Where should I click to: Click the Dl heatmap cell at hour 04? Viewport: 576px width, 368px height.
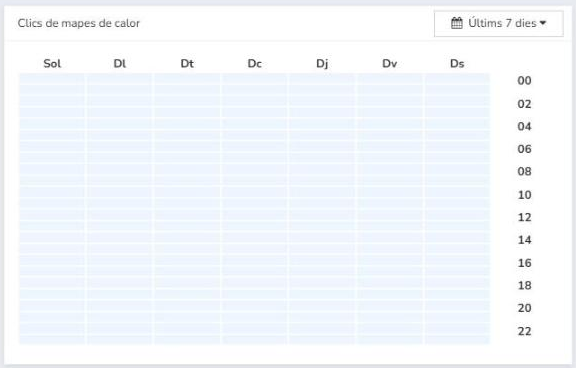click(x=119, y=124)
